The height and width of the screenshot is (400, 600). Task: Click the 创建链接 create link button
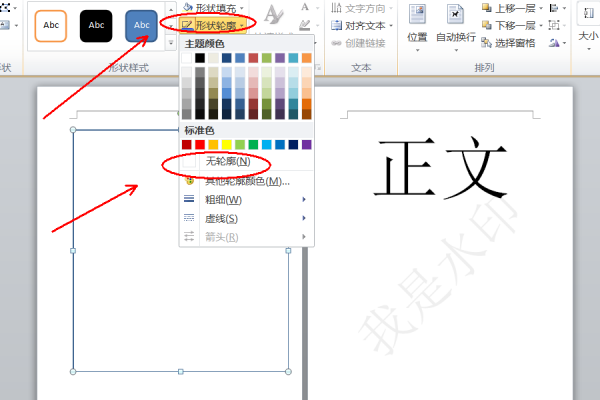pyautogui.click(x=359, y=43)
